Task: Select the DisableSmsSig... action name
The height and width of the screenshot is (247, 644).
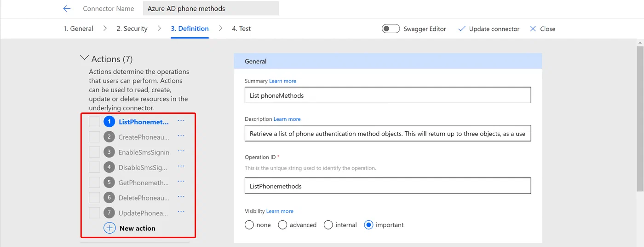Action: point(143,167)
